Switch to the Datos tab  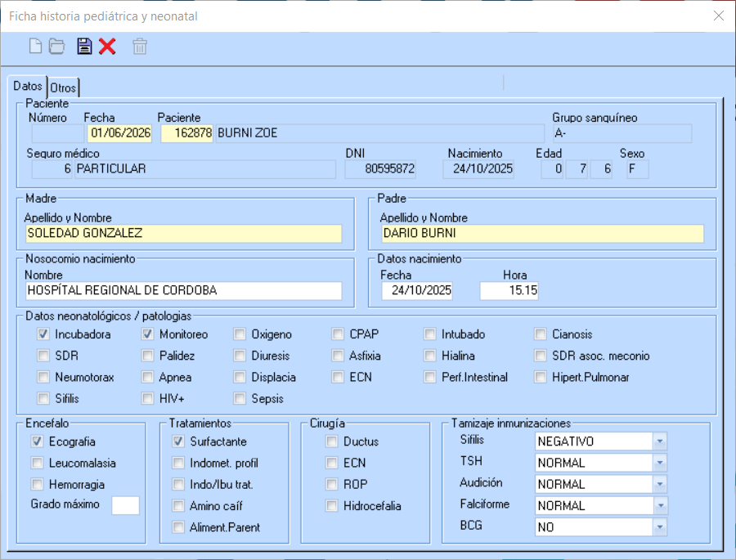tap(28, 87)
